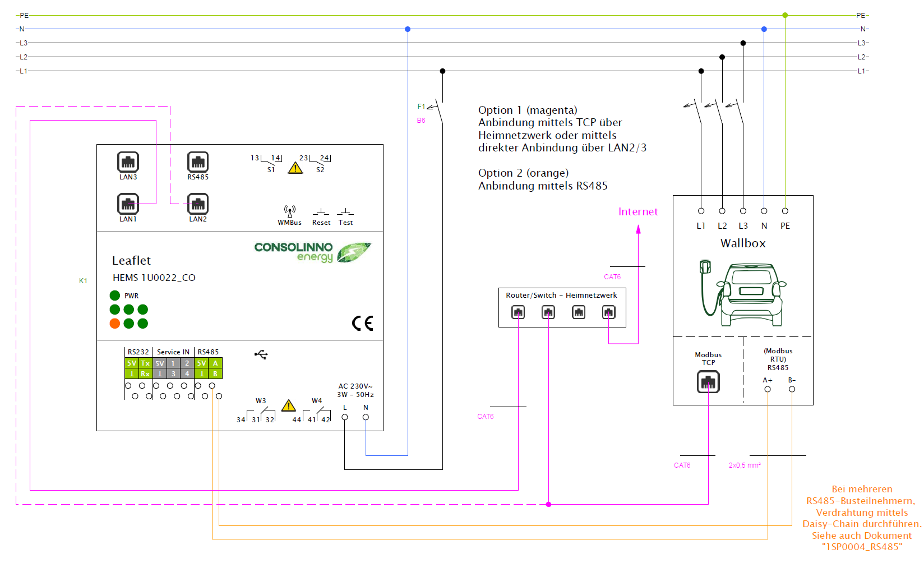Click the LAN3 port on the Leaflet

(127, 161)
